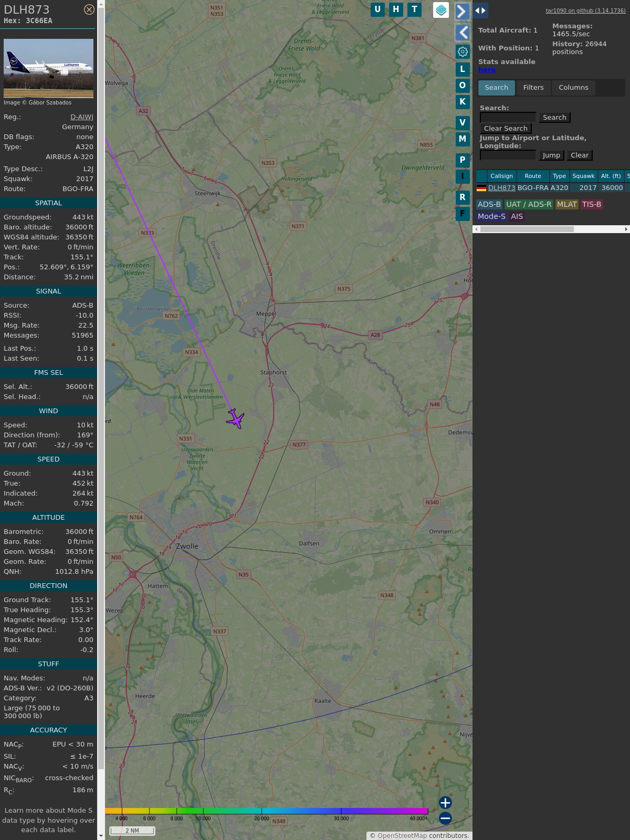The width and height of the screenshot is (630, 840).
Task: Sort table by Alt. (ft) column
Action: (x=611, y=176)
